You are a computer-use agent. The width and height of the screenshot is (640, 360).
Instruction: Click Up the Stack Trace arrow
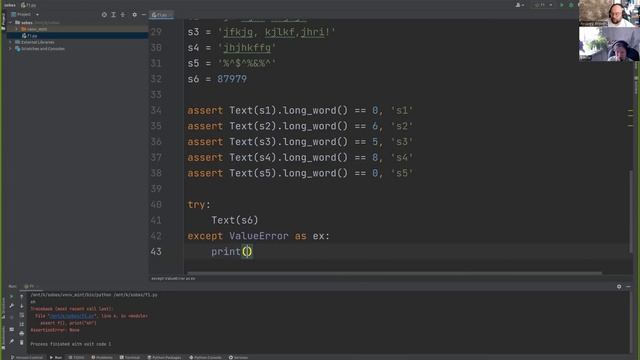point(22,297)
